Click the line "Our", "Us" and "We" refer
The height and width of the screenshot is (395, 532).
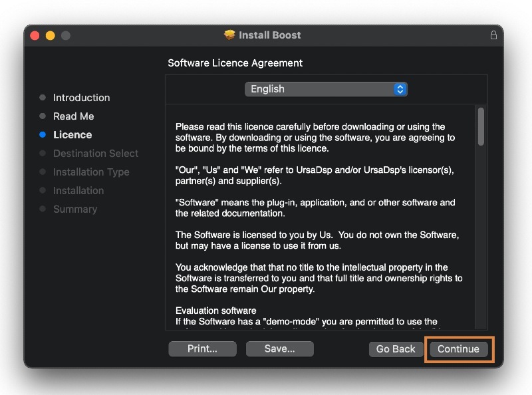(315, 175)
